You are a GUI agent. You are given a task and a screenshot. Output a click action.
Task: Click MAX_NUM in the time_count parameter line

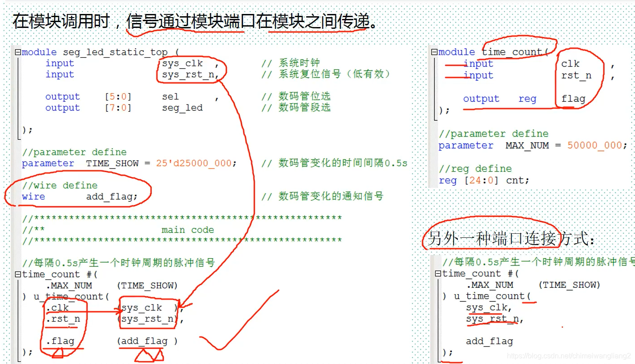tap(527, 146)
